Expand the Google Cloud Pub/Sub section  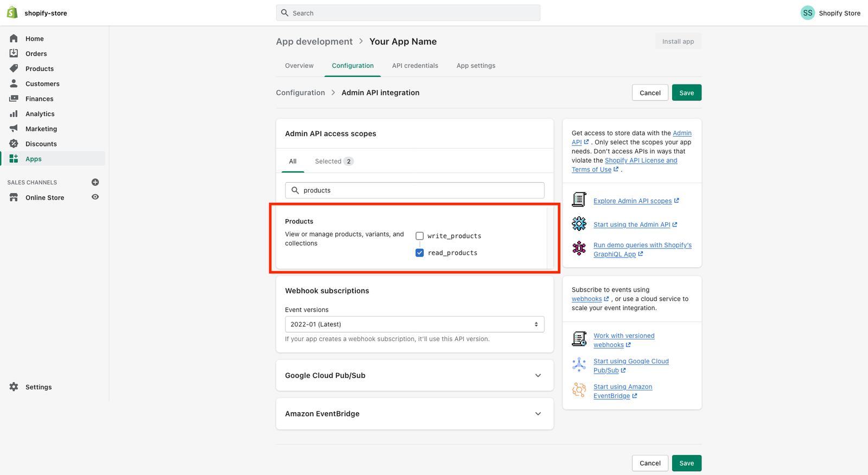[538, 375]
